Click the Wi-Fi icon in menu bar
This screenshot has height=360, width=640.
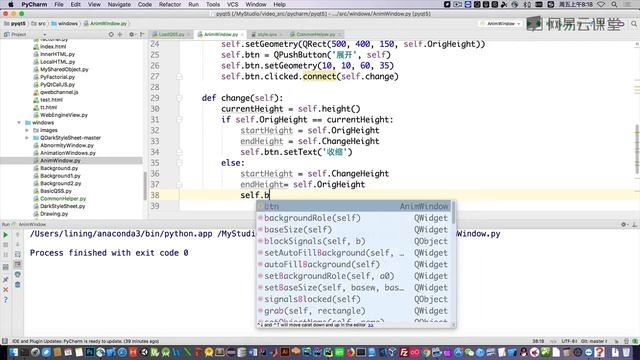pyautogui.click(x=601, y=4)
